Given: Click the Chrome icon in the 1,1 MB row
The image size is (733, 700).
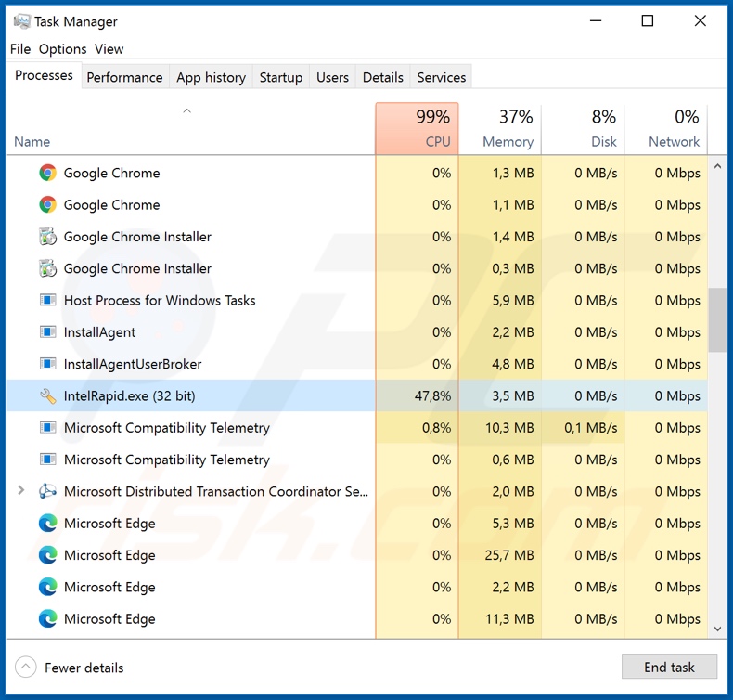Looking at the screenshot, I should click(47, 205).
